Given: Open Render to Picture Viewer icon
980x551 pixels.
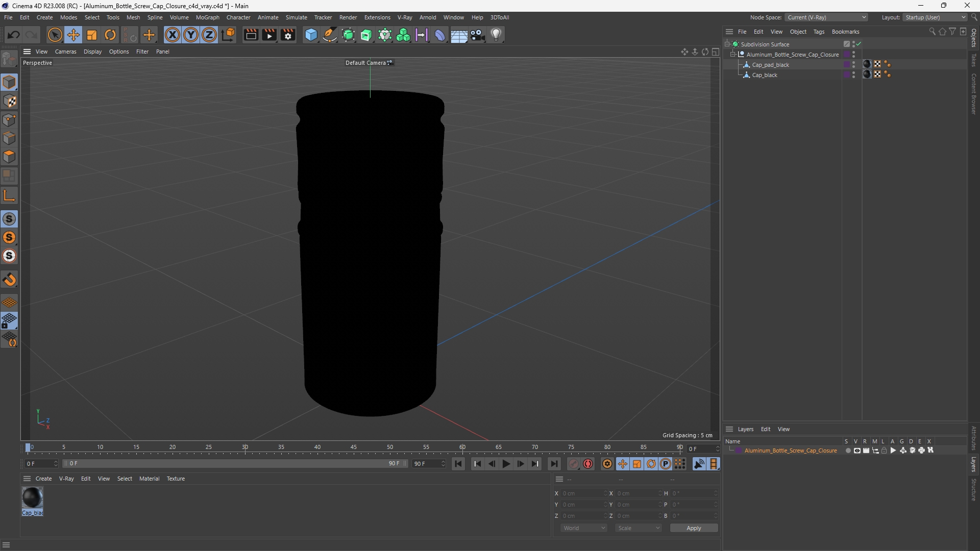Looking at the screenshot, I should 269,35.
